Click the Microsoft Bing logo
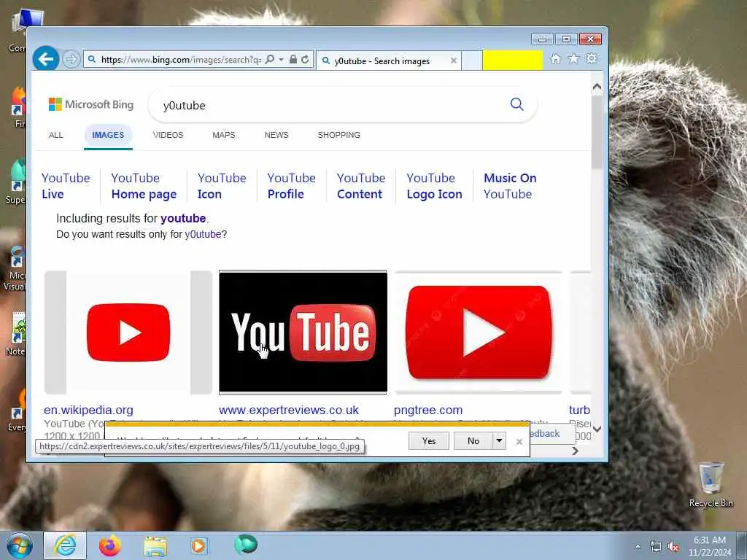Viewport: 747px width, 560px height. [91, 104]
